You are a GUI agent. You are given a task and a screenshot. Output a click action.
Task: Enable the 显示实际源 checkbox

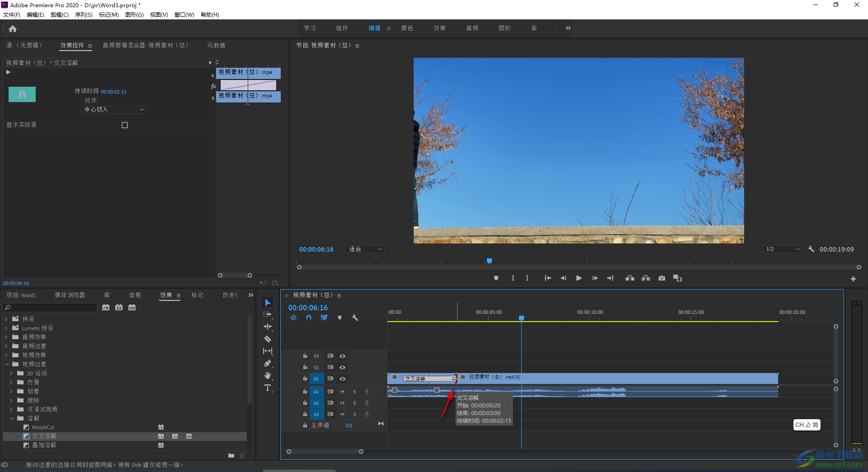[x=125, y=125]
